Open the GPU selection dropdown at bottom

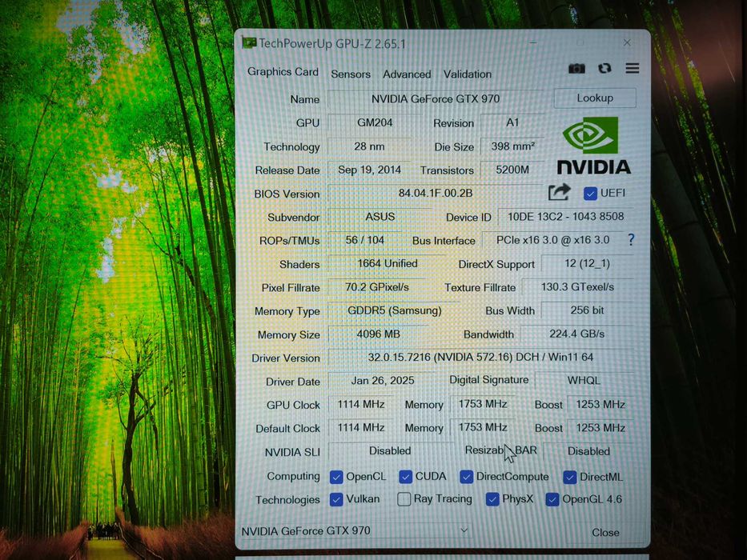(355, 530)
